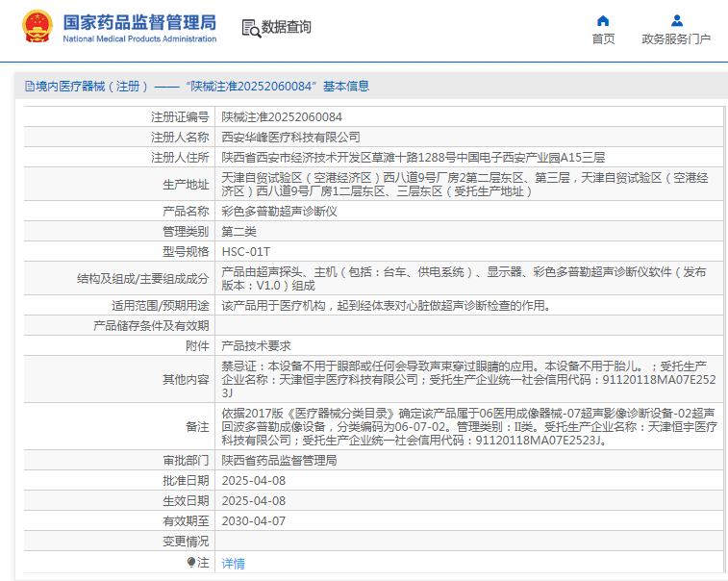Open 政务服务门户 text link

point(676,39)
